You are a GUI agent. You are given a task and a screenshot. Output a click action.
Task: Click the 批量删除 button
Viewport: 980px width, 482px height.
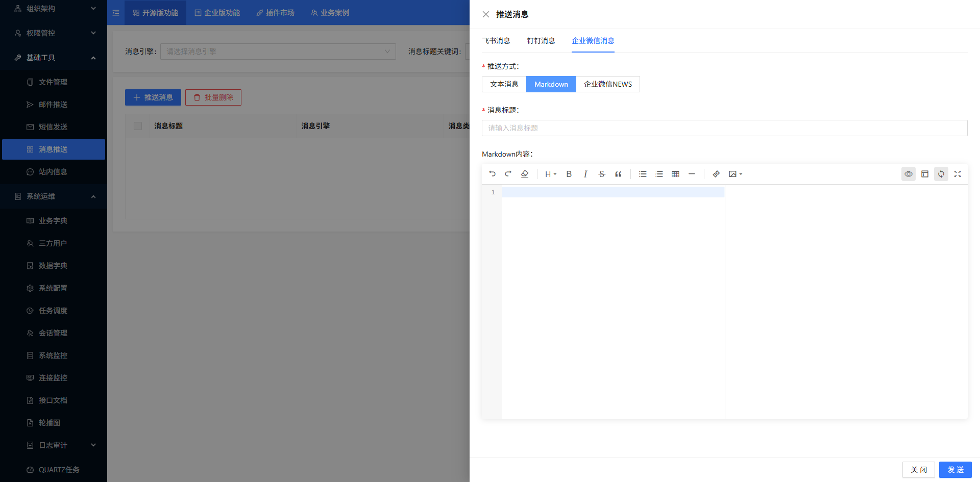click(213, 97)
